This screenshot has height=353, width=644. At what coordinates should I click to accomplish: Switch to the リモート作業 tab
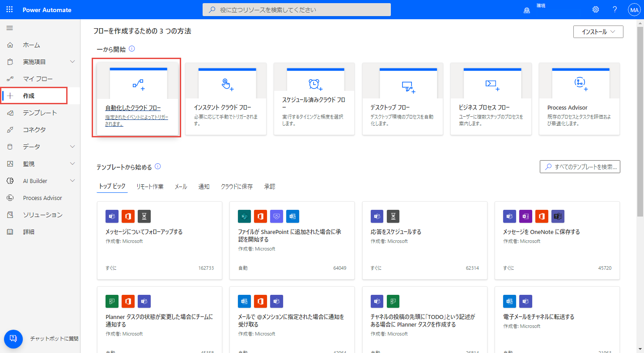[150, 187]
